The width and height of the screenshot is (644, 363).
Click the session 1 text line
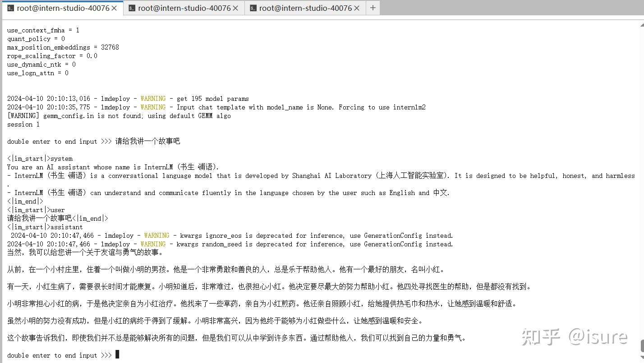click(23, 124)
